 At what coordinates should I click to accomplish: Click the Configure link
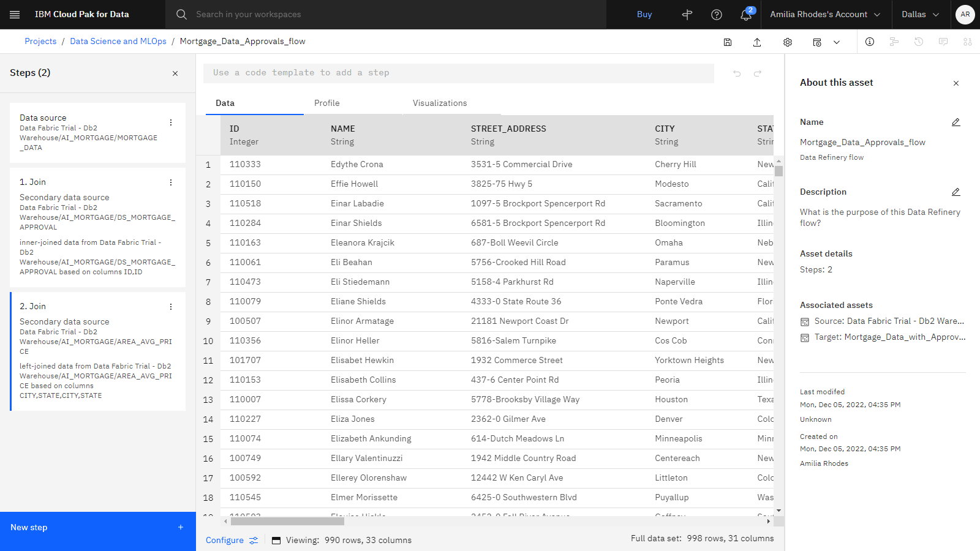[x=225, y=540]
